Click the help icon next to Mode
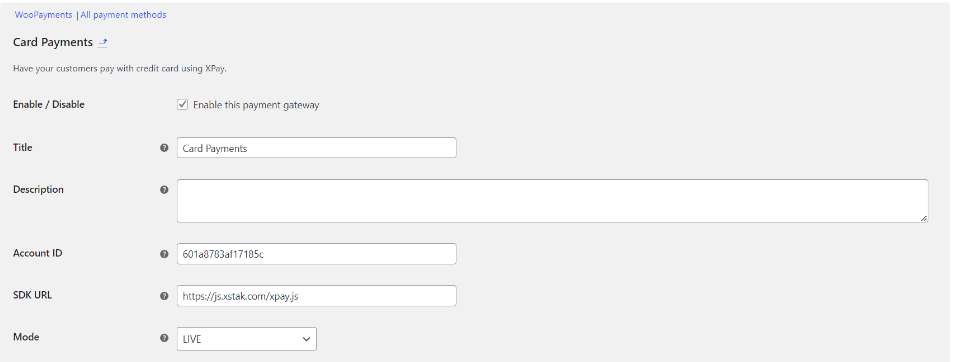 click(164, 338)
